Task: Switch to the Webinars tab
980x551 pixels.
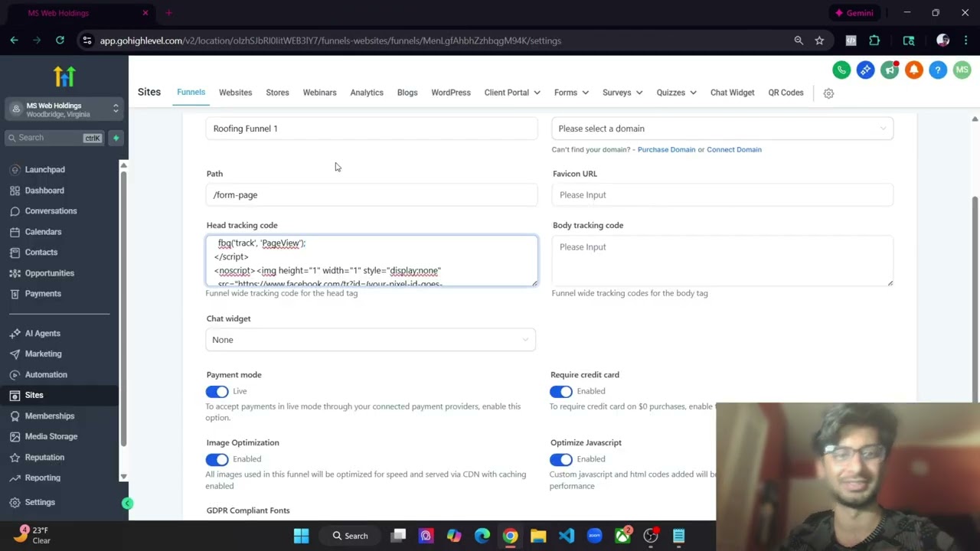Action: tap(319, 93)
